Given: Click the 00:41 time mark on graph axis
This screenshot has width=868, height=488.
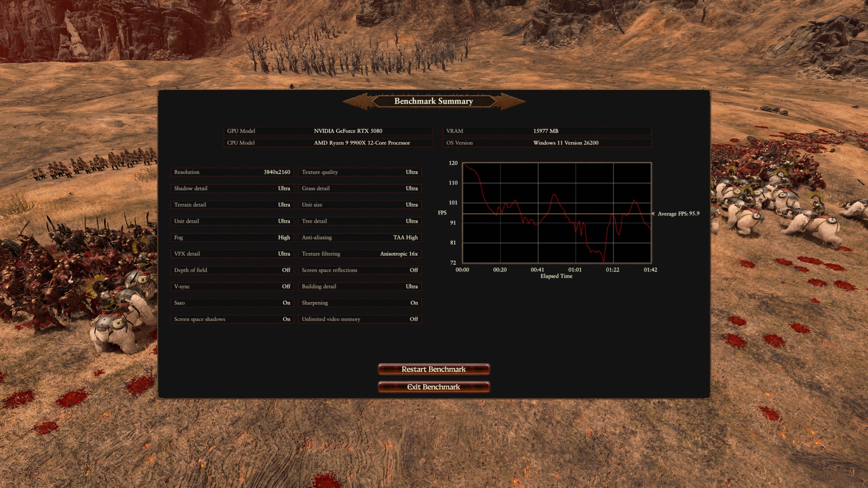Looking at the screenshot, I should click(537, 270).
